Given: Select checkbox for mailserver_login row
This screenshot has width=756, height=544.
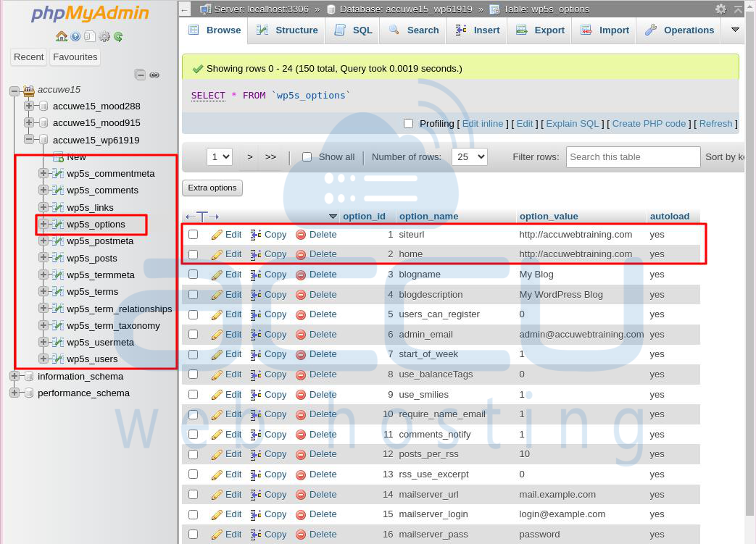Looking at the screenshot, I should (x=194, y=514).
